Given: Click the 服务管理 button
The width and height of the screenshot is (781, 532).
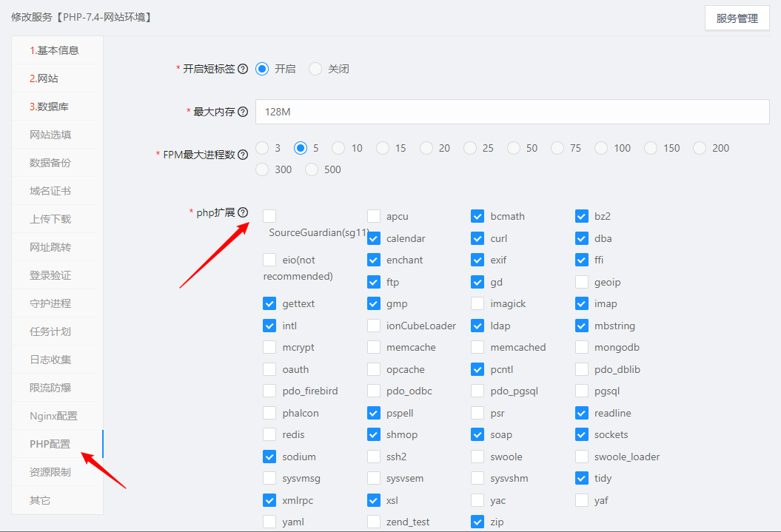Looking at the screenshot, I should [737, 18].
